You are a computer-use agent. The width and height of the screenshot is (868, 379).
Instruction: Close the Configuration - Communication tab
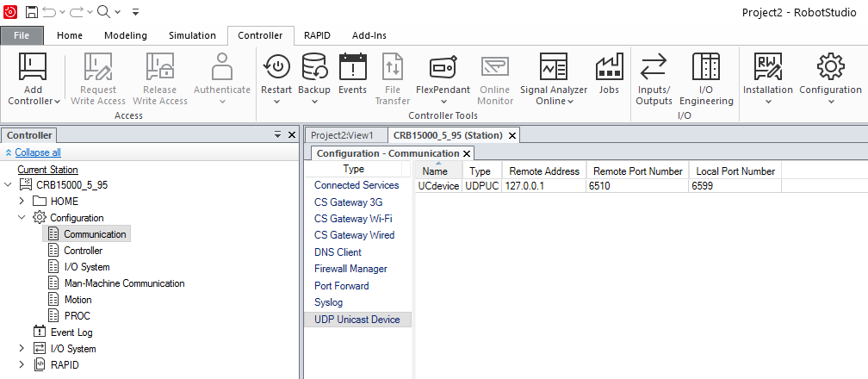coord(467,153)
